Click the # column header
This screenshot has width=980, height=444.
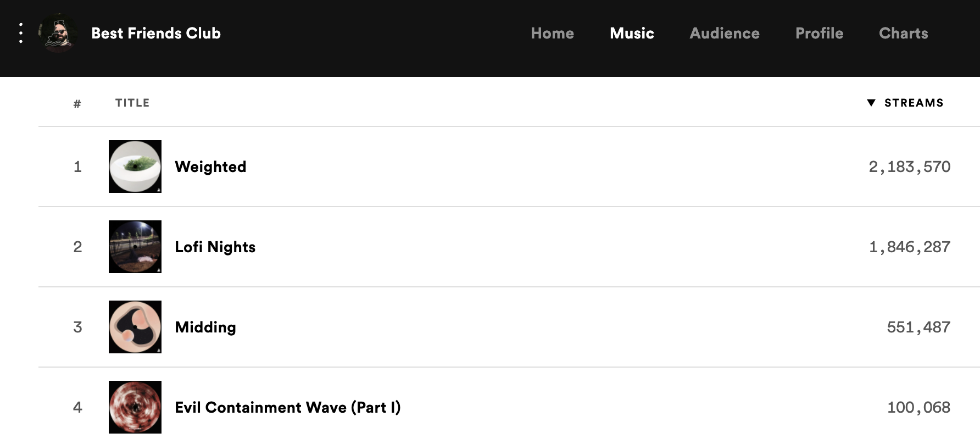point(77,103)
